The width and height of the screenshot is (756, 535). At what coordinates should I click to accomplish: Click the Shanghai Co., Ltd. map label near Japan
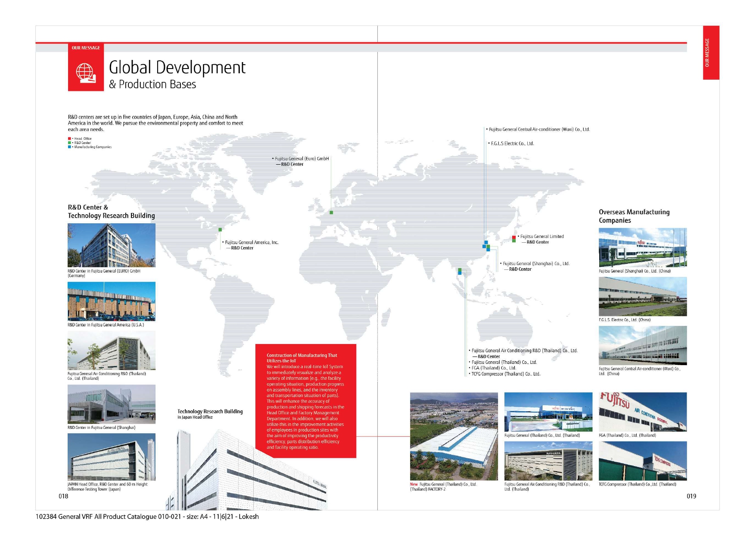tap(536, 263)
